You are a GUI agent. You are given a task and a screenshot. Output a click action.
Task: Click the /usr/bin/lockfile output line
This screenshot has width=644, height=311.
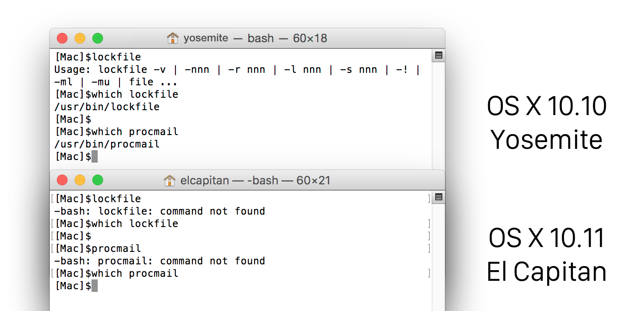107,107
